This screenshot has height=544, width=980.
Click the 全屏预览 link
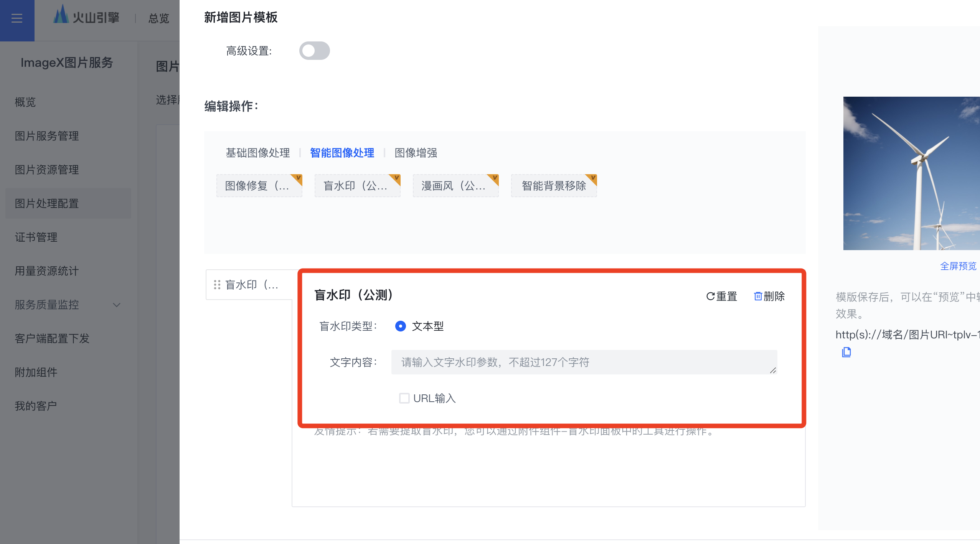click(x=958, y=266)
